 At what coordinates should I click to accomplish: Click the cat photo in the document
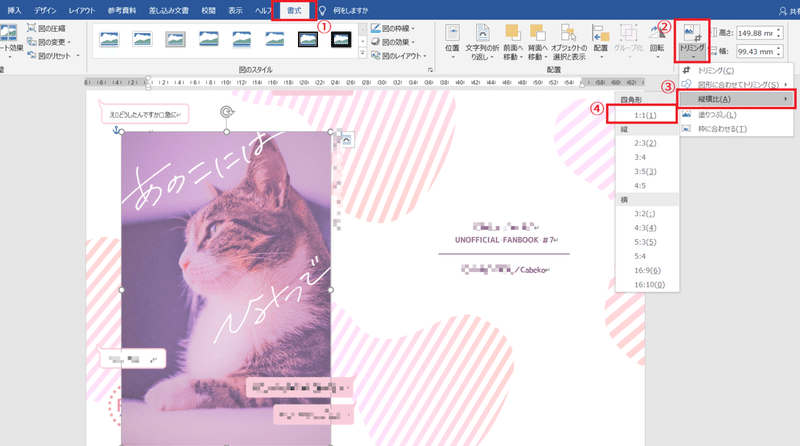pos(227,288)
